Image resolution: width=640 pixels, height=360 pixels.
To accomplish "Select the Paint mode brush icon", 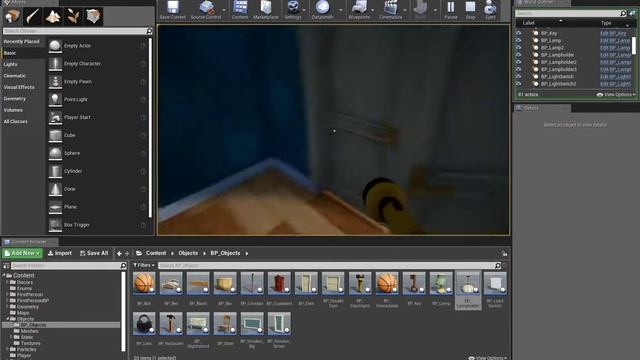I will pyautogui.click(x=32, y=16).
